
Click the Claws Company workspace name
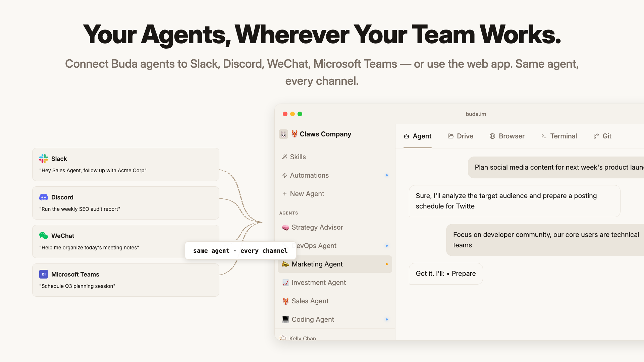pos(325,134)
